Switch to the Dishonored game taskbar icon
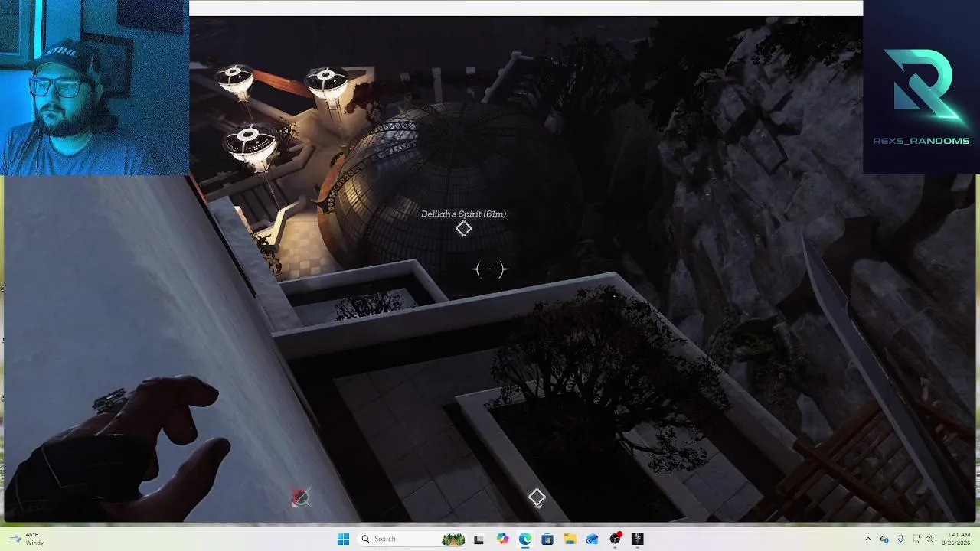 [637, 539]
